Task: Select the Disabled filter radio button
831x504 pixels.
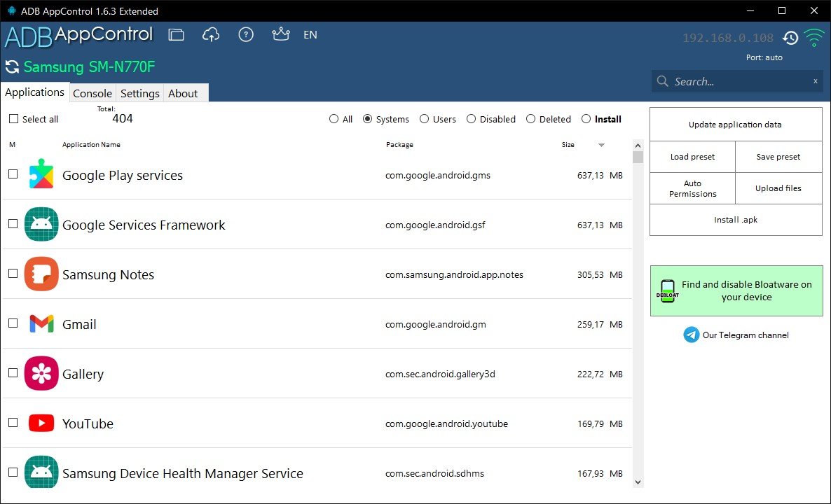Action: pyautogui.click(x=471, y=119)
